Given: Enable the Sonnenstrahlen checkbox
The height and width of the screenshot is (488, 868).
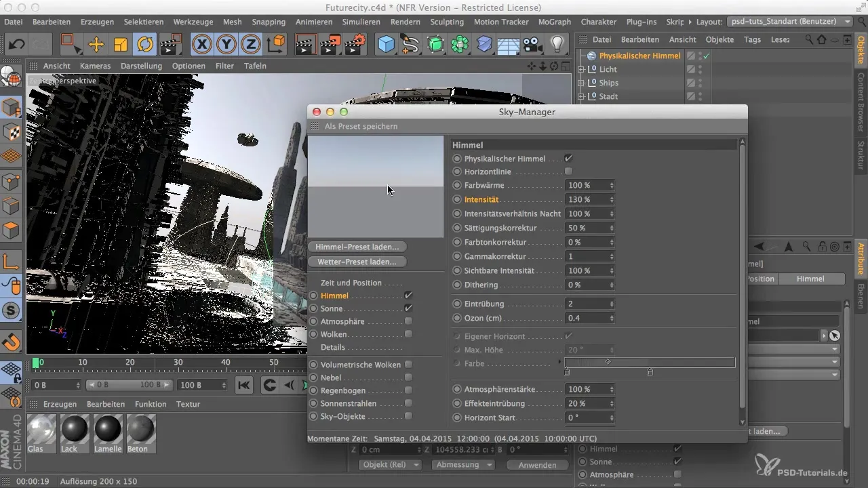Looking at the screenshot, I should [408, 403].
